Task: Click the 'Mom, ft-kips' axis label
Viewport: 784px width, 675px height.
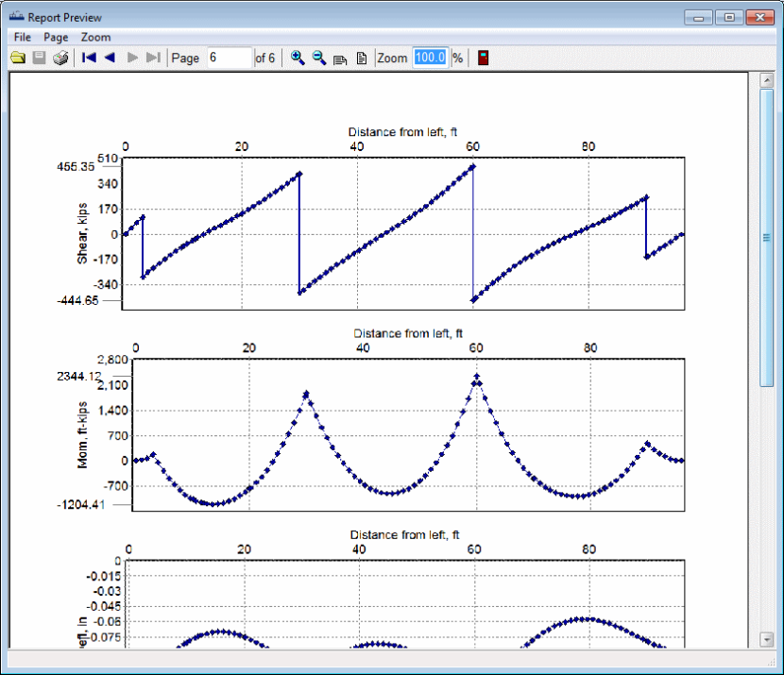Action: [x=82, y=435]
